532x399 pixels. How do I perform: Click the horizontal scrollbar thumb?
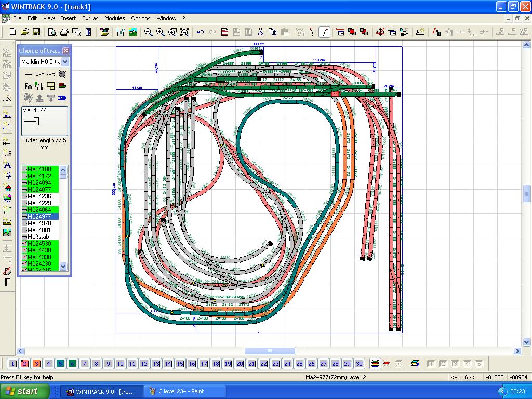pyautogui.click(x=270, y=351)
